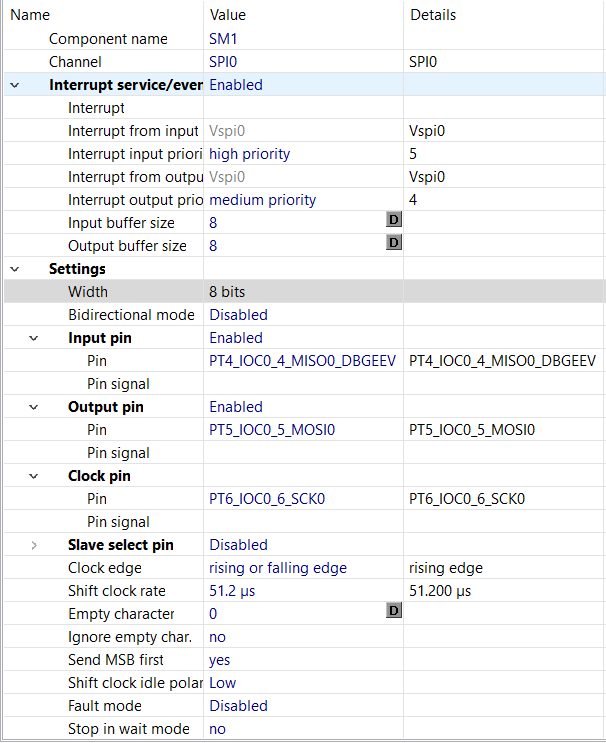Collapse the Output pin section
Screen dimensions: 606x743
(34, 407)
